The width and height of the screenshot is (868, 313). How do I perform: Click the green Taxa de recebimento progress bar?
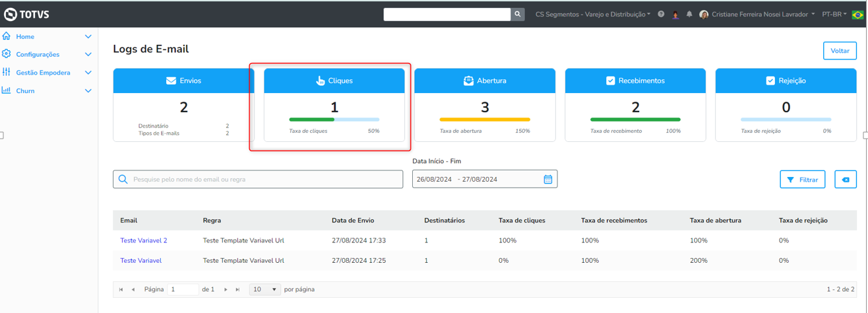(635, 120)
